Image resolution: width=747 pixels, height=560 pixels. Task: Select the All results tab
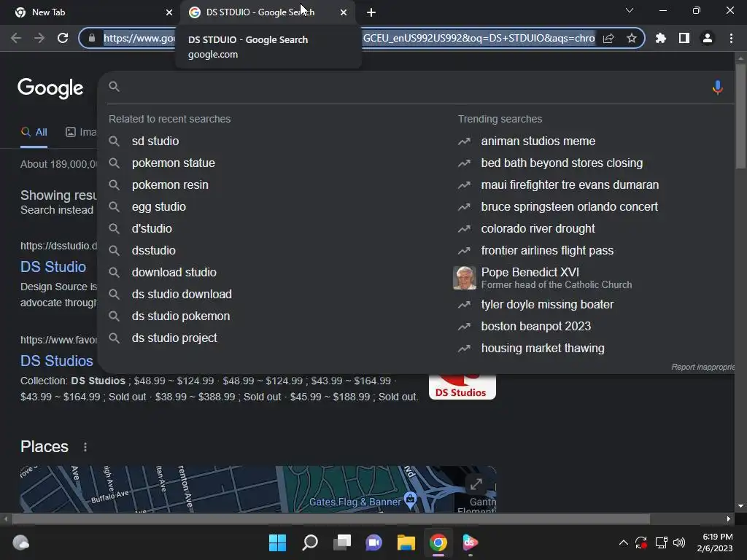(x=34, y=133)
